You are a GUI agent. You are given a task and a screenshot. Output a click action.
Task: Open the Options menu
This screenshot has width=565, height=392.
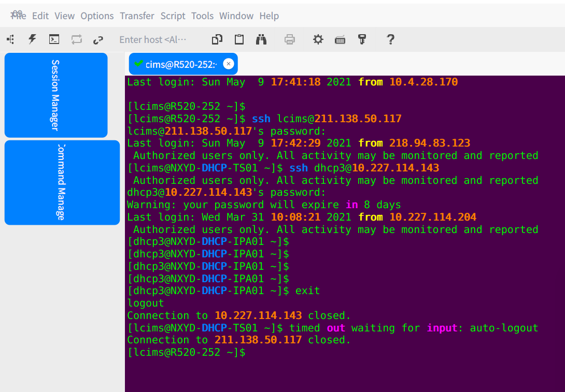point(97,16)
